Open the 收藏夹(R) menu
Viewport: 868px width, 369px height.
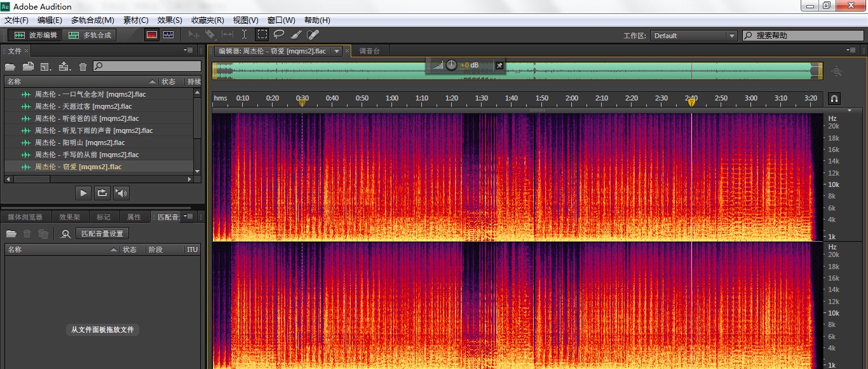208,20
